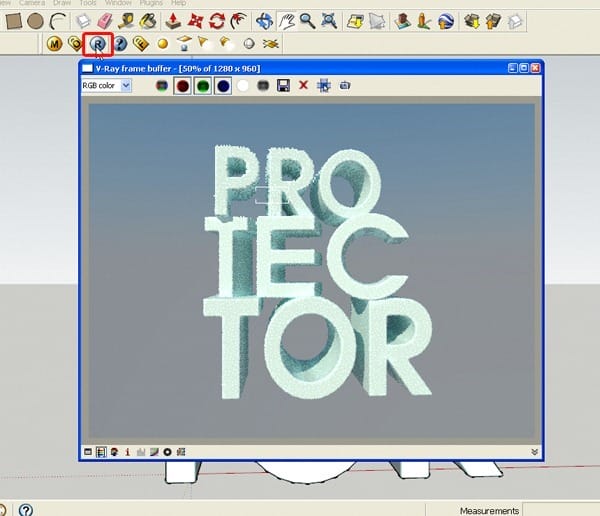This screenshot has width=600, height=516.
Task: Expand the frame buffer bottom toolbar chevron
Action: tap(535, 452)
